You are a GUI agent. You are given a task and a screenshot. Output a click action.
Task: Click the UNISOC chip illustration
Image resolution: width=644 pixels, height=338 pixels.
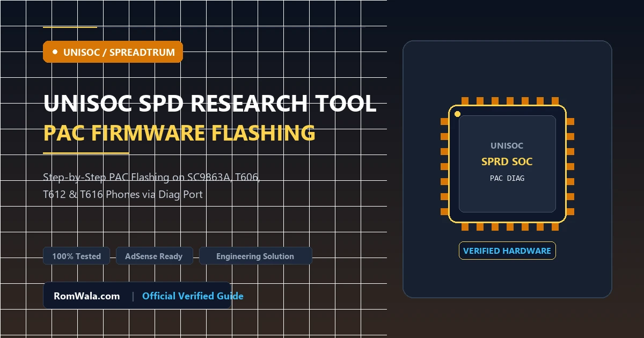click(x=507, y=164)
